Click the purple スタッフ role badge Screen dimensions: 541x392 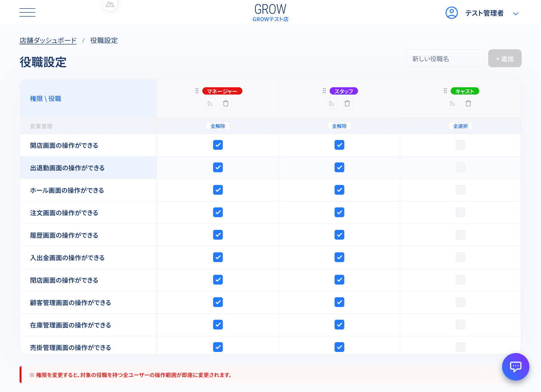click(x=344, y=91)
